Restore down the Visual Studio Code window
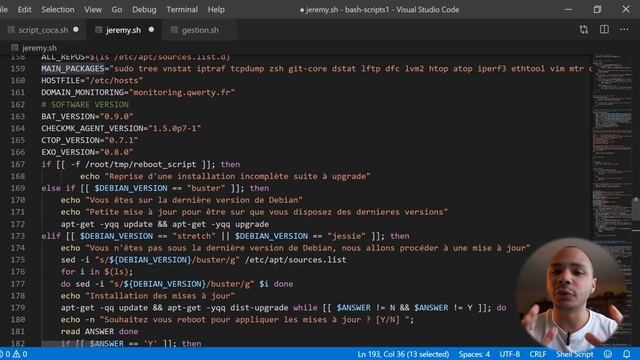This screenshot has height=360, width=640. click(x=597, y=9)
